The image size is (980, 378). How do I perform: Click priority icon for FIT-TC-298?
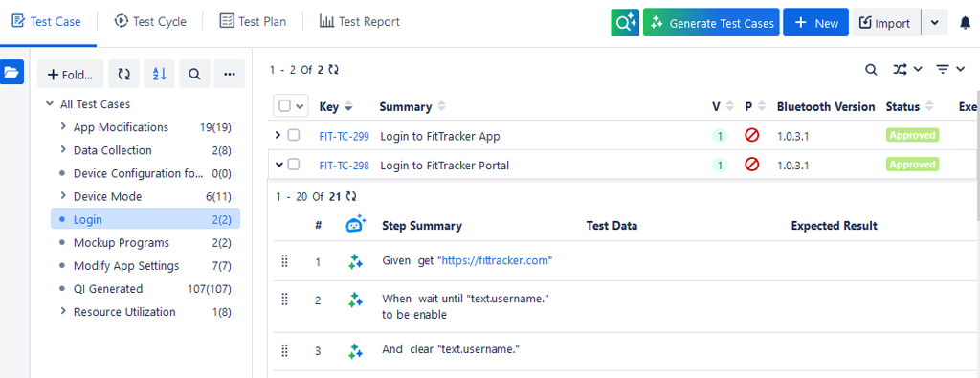[752, 165]
